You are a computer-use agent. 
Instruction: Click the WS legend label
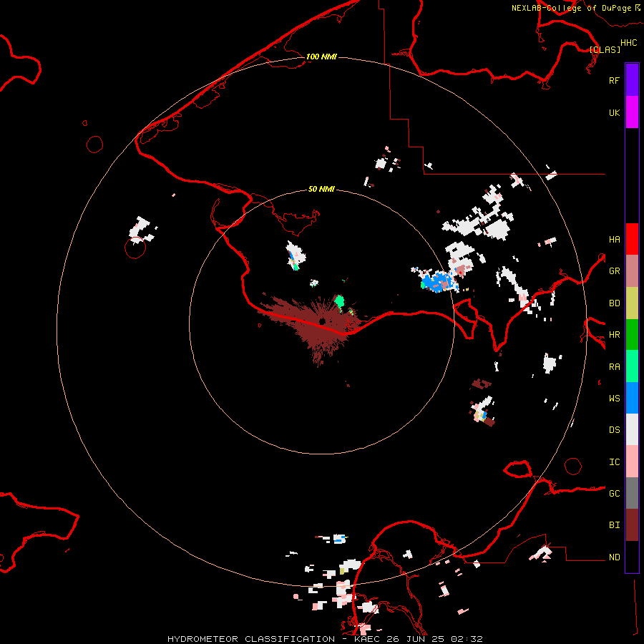(x=614, y=398)
